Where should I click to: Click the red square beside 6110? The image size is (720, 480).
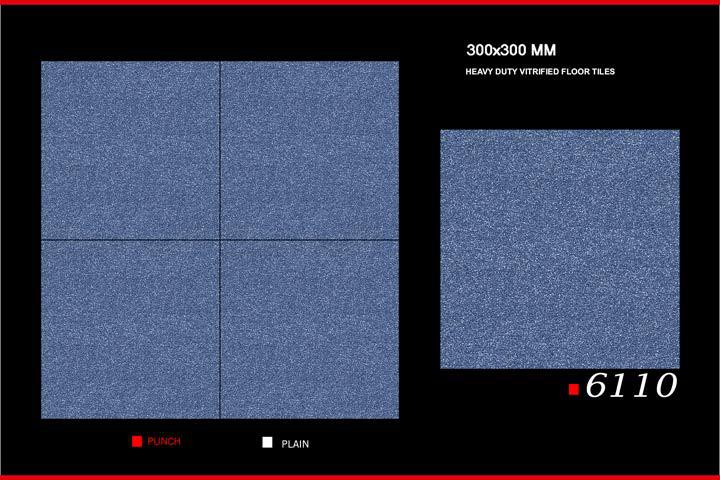(574, 389)
